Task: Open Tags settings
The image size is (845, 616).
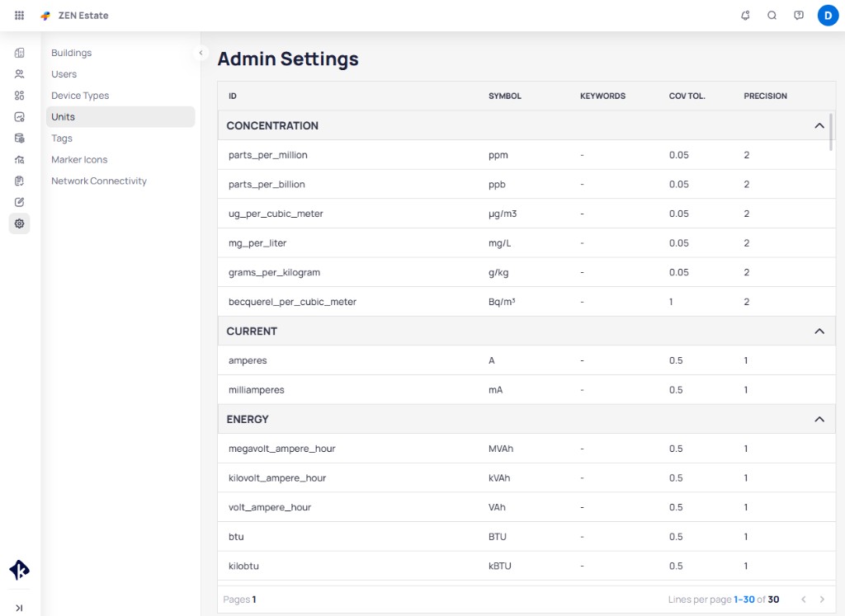Action: (62, 139)
